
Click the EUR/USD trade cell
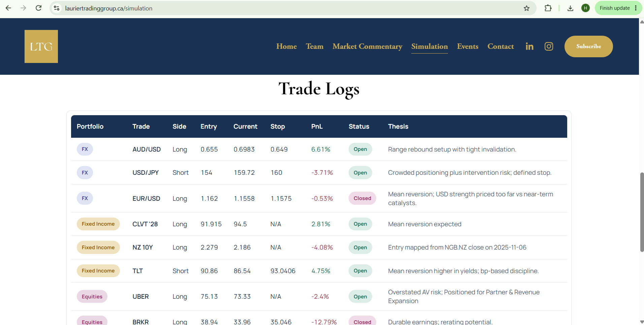(146, 198)
